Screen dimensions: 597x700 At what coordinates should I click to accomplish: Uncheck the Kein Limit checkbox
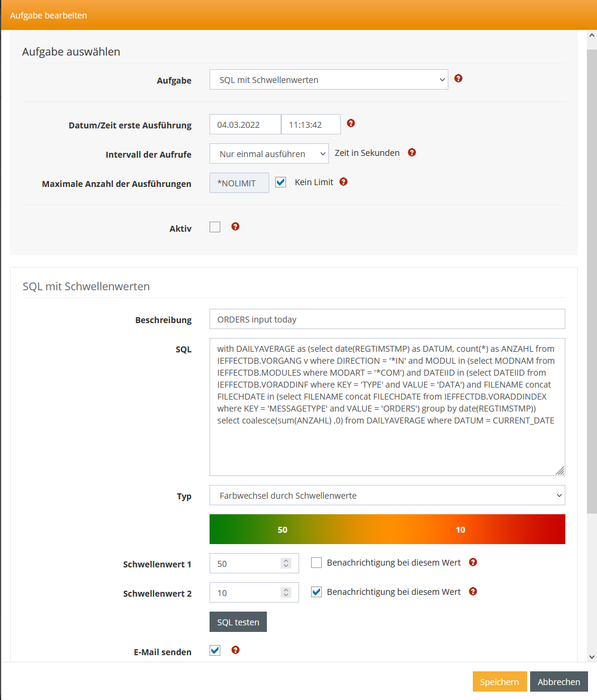pyautogui.click(x=281, y=182)
